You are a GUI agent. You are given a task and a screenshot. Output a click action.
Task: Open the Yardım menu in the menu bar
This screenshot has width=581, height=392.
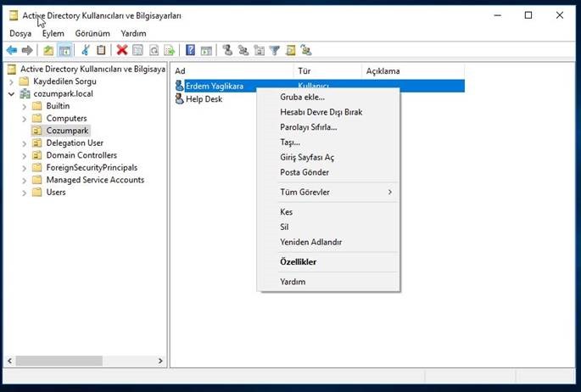[133, 33]
